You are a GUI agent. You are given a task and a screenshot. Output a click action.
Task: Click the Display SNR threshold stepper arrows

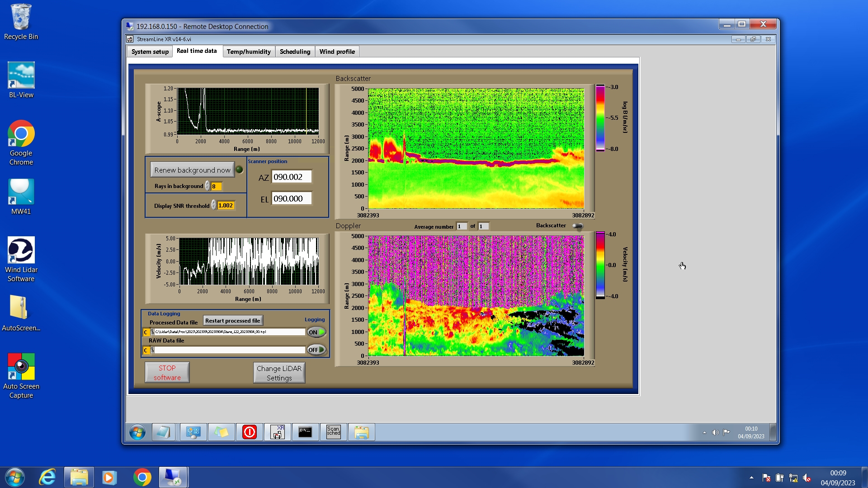pos(213,206)
